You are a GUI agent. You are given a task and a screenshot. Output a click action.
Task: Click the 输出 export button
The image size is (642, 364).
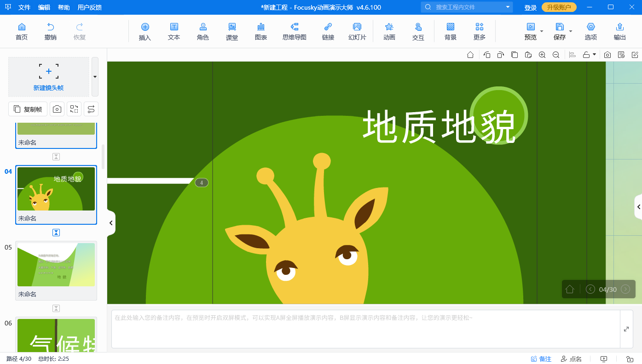click(x=620, y=32)
